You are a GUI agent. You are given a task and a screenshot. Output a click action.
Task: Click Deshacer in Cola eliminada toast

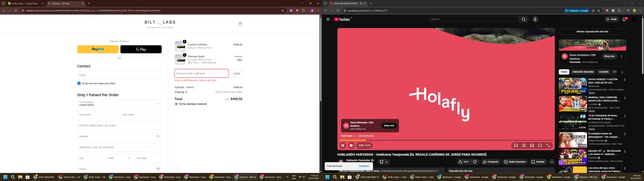[x=364, y=166]
